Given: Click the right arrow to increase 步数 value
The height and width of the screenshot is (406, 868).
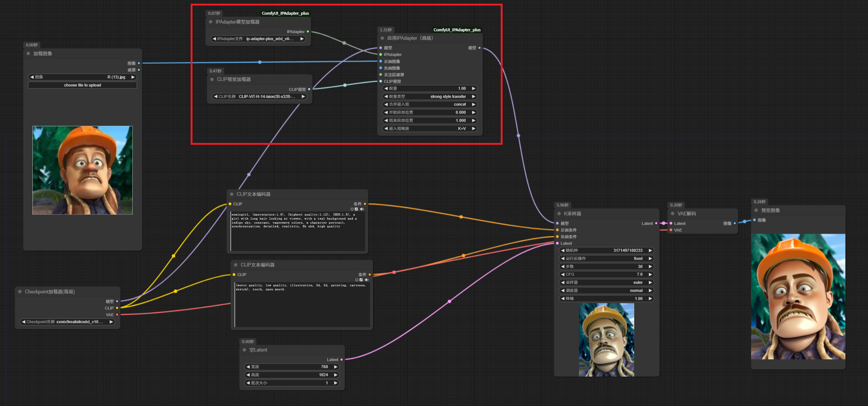Looking at the screenshot, I should [x=650, y=266].
